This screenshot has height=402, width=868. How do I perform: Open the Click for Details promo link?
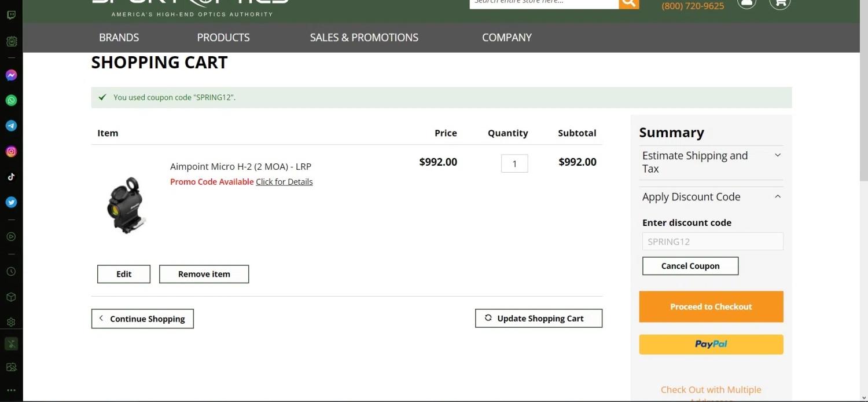coord(284,182)
